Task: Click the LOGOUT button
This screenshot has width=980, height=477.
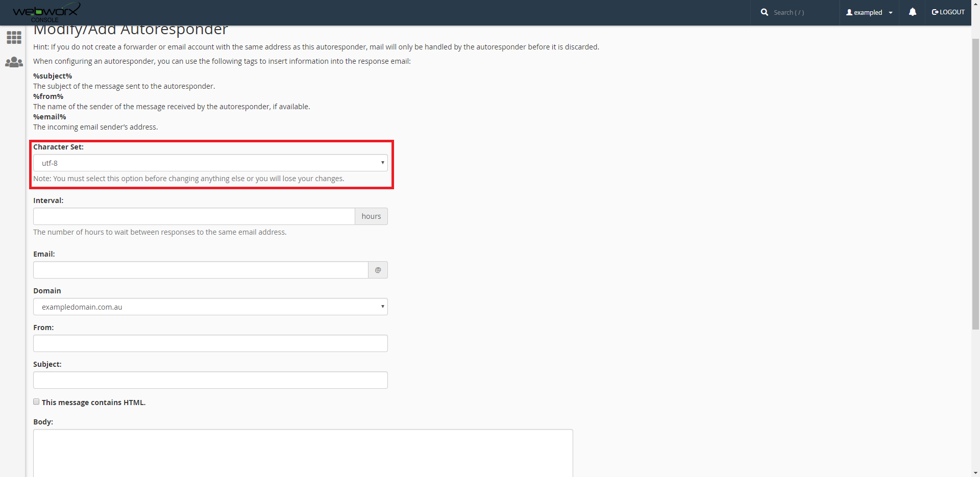Action: coord(948,12)
